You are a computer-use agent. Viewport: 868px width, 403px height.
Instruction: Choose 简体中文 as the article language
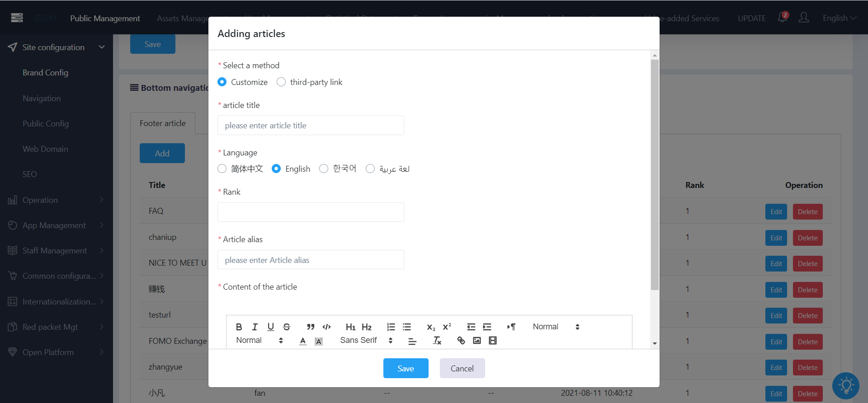pos(240,169)
